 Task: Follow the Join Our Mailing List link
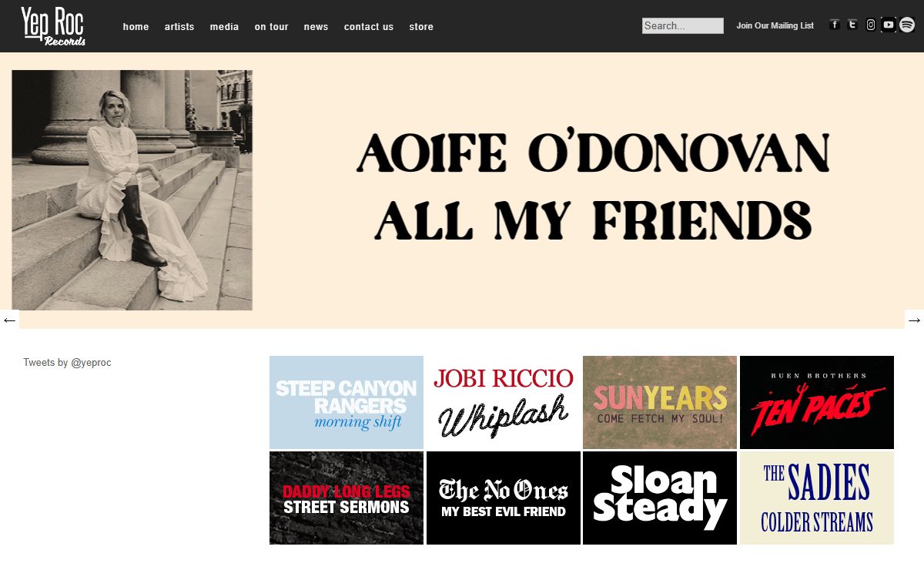tap(775, 25)
